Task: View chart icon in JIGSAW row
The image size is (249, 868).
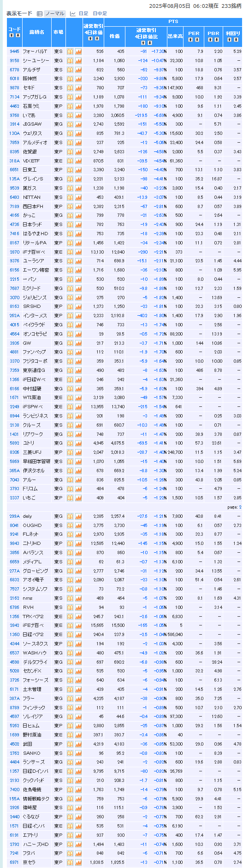Action: (x=78, y=124)
